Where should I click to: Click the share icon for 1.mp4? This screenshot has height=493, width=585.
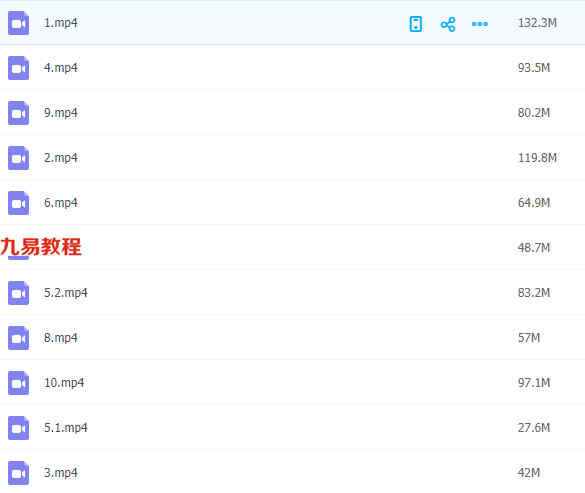[448, 24]
